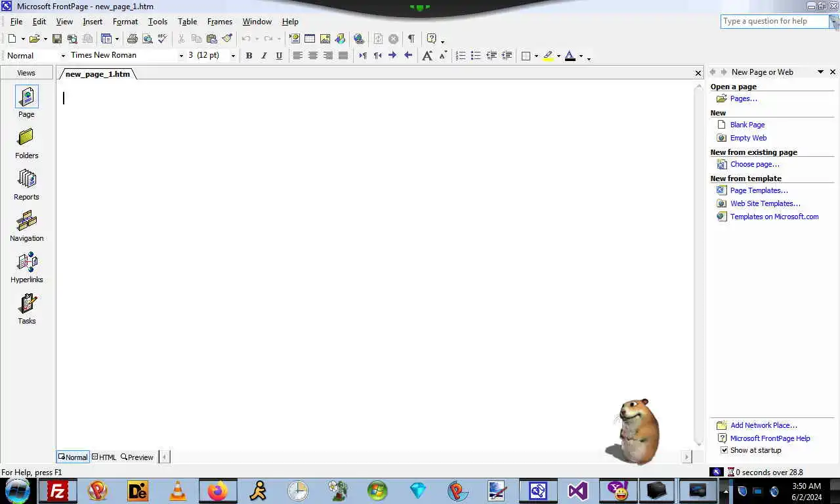Apply the yellow Highlight color
The image size is (840, 504).
548,56
